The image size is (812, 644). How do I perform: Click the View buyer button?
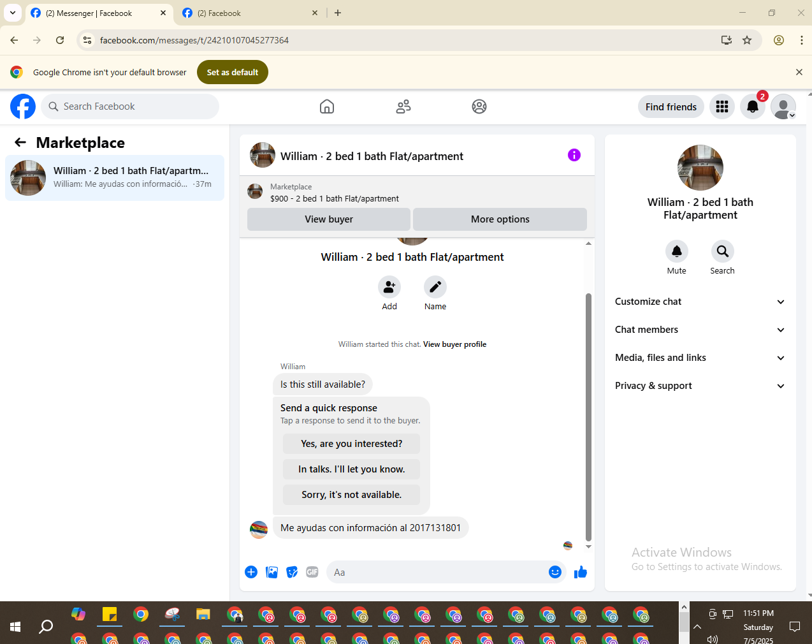[x=329, y=219]
